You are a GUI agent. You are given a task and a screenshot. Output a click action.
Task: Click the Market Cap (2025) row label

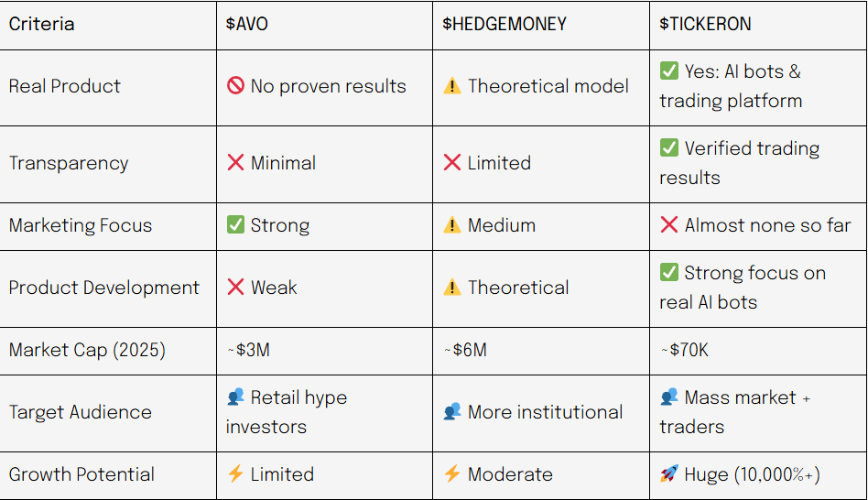[x=87, y=350]
